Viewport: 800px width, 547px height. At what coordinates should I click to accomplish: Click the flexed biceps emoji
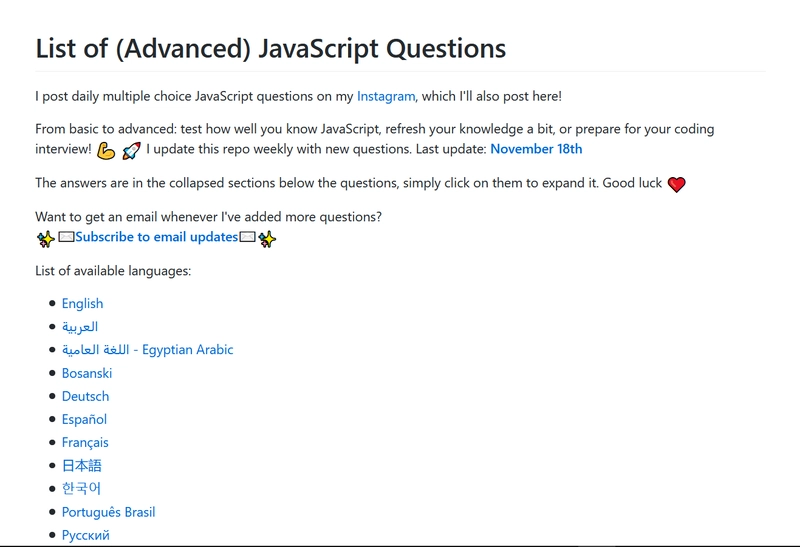click(x=106, y=151)
